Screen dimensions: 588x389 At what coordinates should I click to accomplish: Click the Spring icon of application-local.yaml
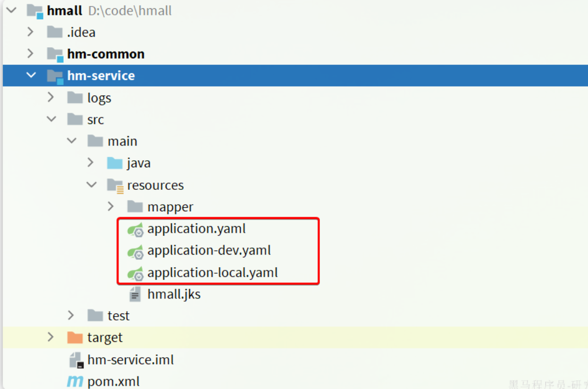[x=135, y=273]
